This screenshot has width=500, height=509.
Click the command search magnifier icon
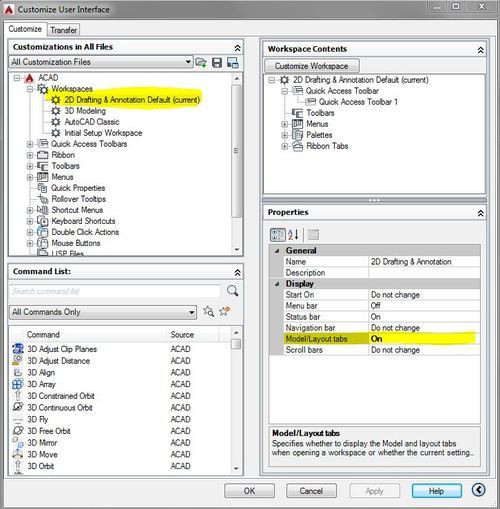click(x=232, y=291)
